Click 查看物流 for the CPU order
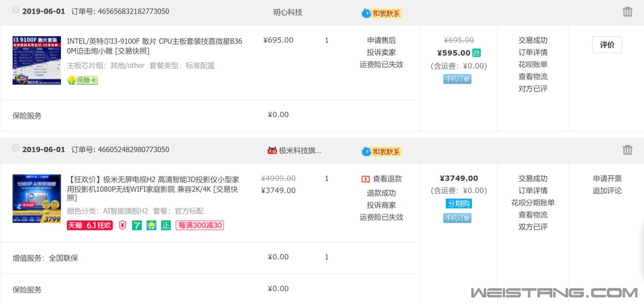The image size is (644, 304). [x=533, y=76]
